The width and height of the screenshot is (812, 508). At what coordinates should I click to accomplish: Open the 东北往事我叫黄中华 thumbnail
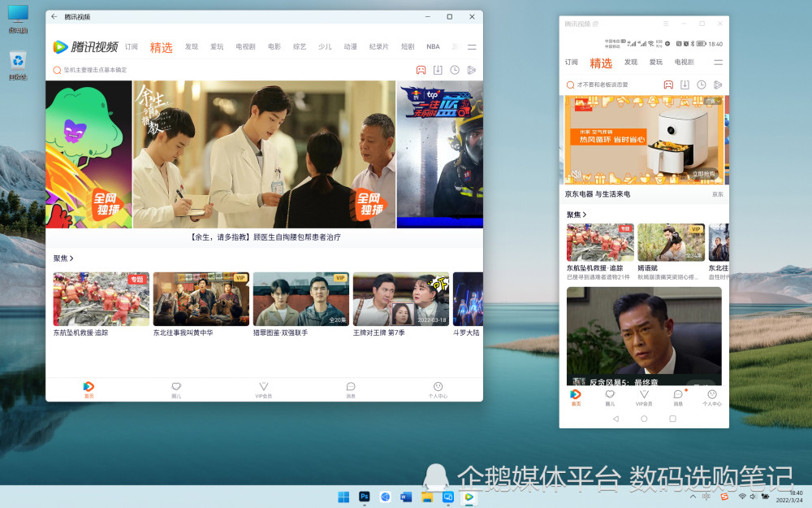(201, 299)
